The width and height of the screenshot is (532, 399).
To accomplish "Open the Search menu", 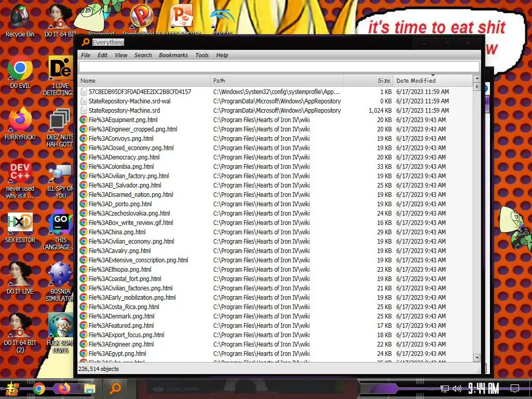I will [143, 55].
